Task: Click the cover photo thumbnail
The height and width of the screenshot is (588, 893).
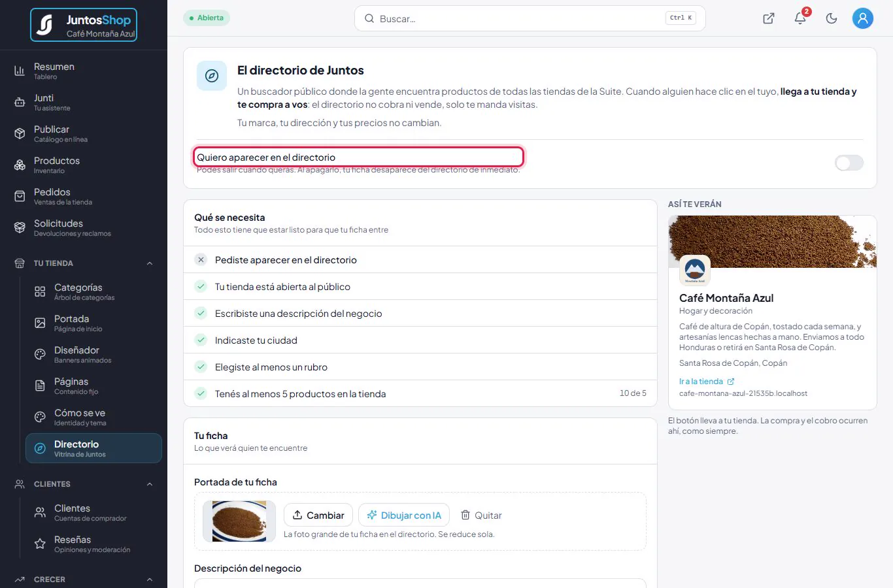Action: click(x=239, y=521)
